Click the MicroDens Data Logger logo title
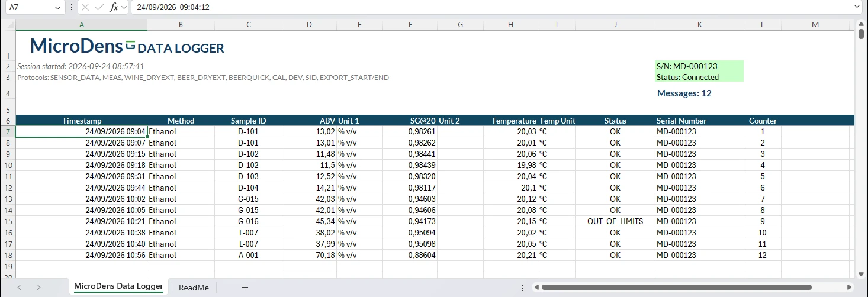Image resolution: width=868 pixels, height=297 pixels. pyautogui.click(x=127, y=46)
